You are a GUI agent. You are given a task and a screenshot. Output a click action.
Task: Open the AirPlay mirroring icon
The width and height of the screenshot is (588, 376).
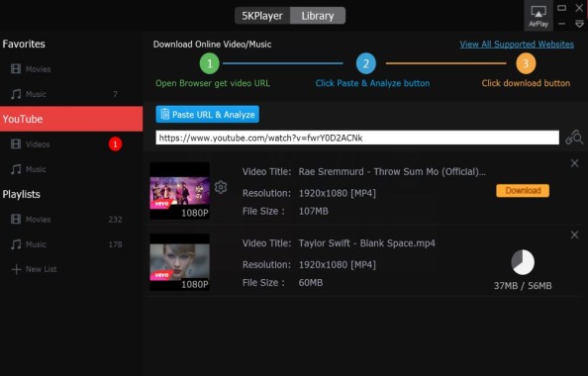coord(539,16)
